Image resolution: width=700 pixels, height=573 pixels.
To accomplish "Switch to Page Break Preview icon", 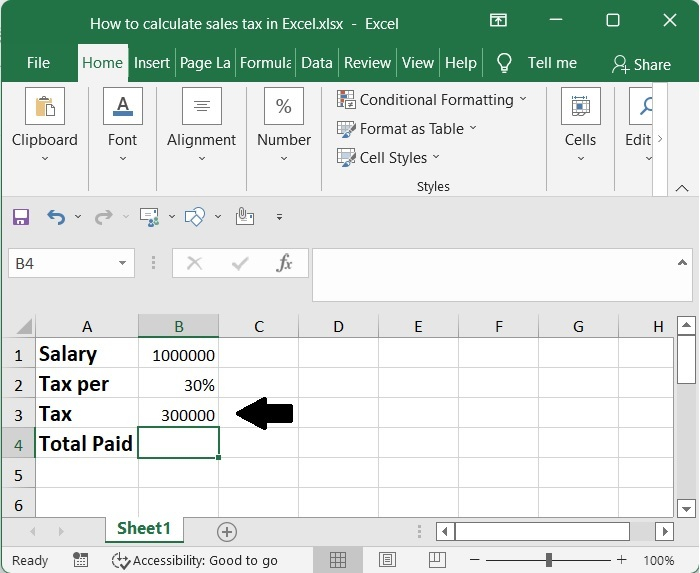I will (435, 560).
